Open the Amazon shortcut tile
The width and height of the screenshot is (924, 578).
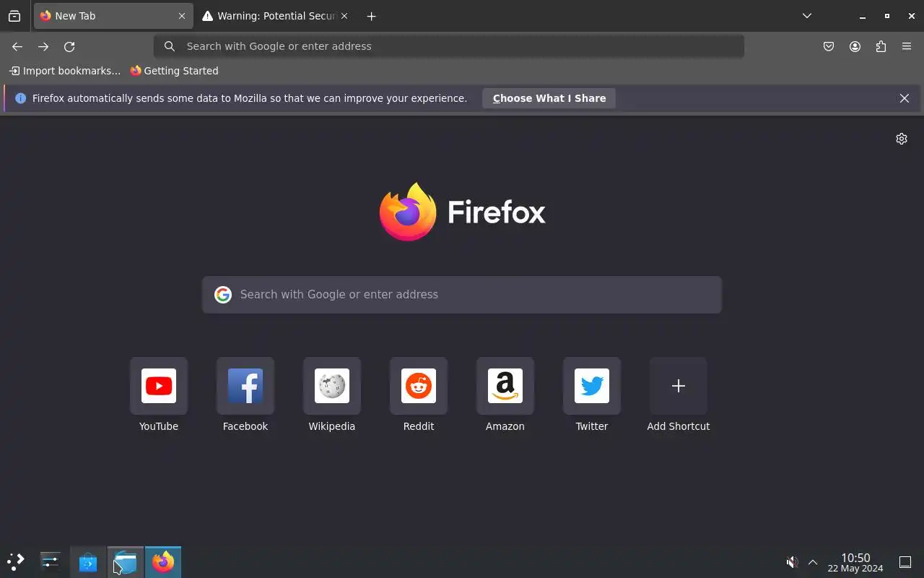pyautogui.click(x=505, y=386)
